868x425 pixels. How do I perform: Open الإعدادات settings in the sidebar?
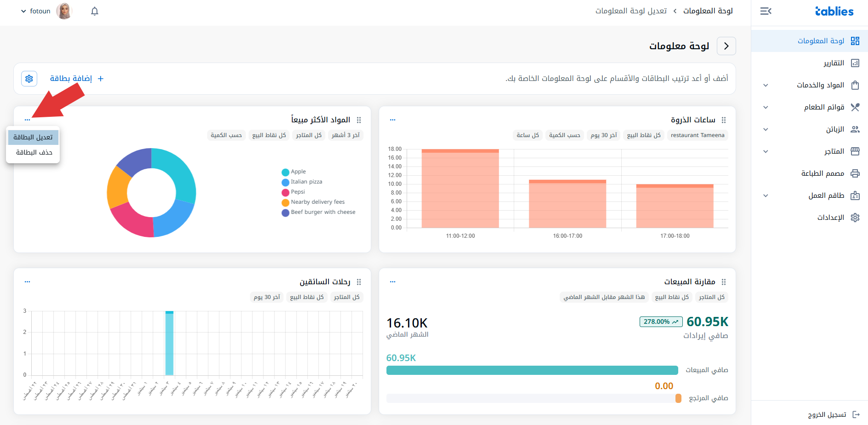[x=810, y=218]
